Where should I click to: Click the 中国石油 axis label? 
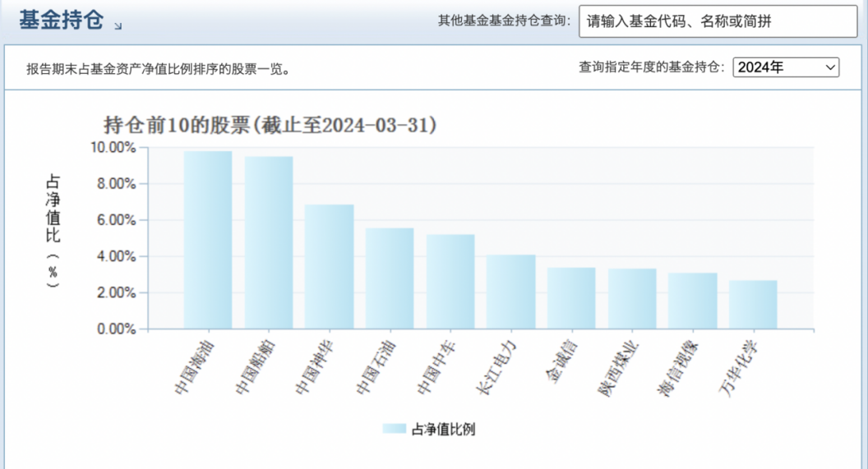coord(376,368)
